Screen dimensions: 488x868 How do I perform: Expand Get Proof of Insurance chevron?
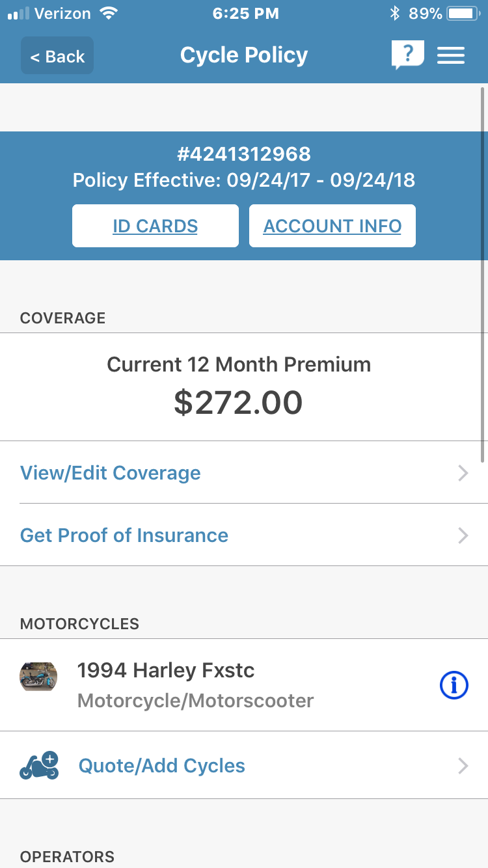tap(463, 536)
